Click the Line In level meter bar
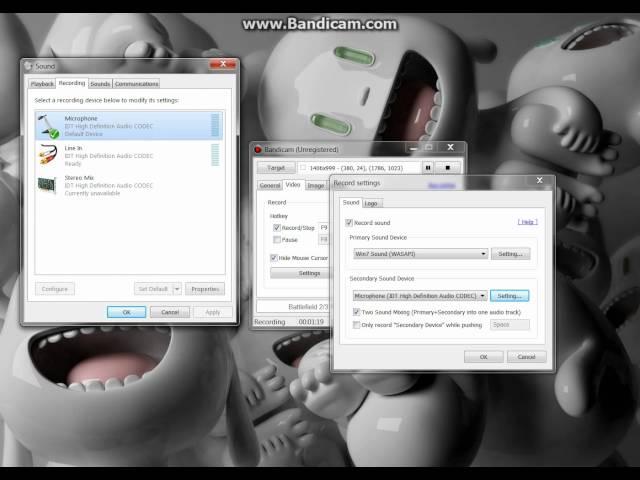The width and height of the screenshot is (640, 480). click(215, 155)
